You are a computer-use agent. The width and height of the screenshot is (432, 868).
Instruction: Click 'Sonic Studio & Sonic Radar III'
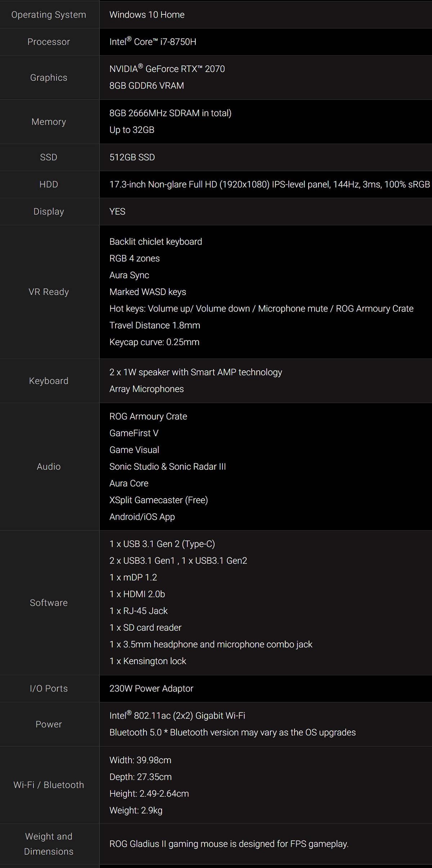point(168,467)
